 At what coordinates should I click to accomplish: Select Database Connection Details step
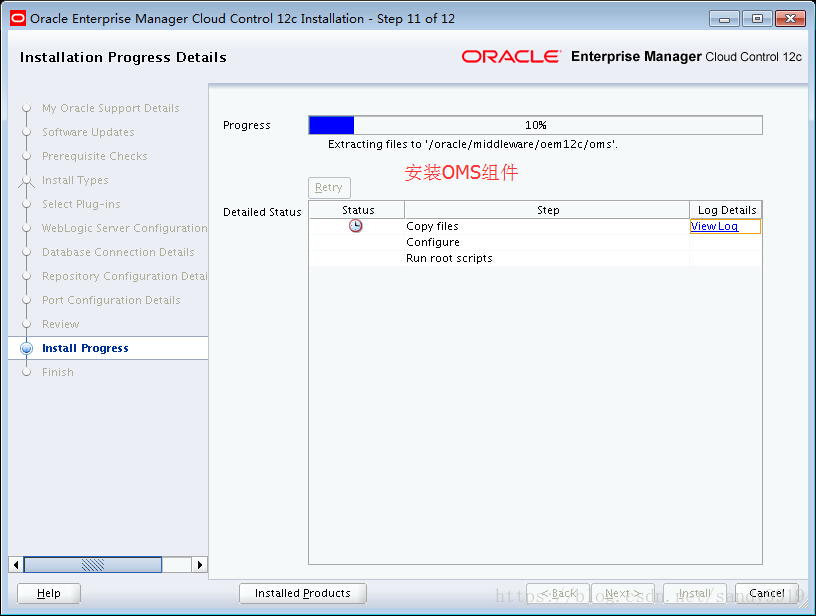pos(118,252)
